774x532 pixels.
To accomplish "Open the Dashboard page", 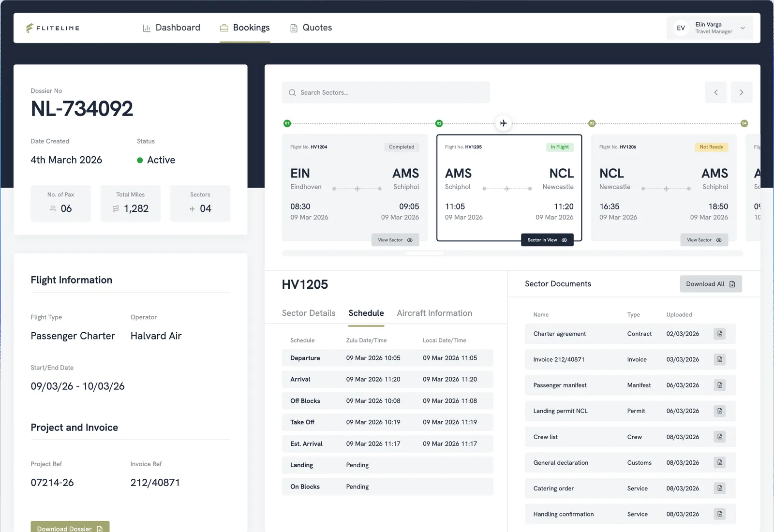I will tap(171, 28).
